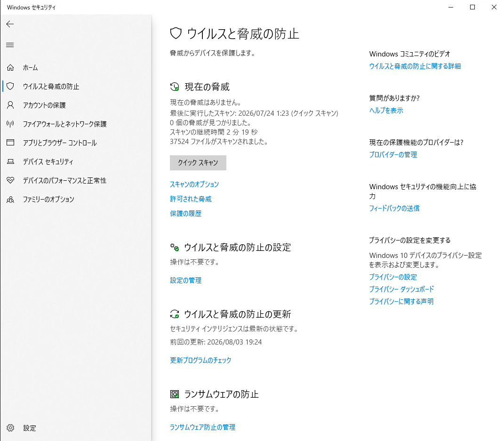Click フィードバックの送信 link

[x=394, y=208]
